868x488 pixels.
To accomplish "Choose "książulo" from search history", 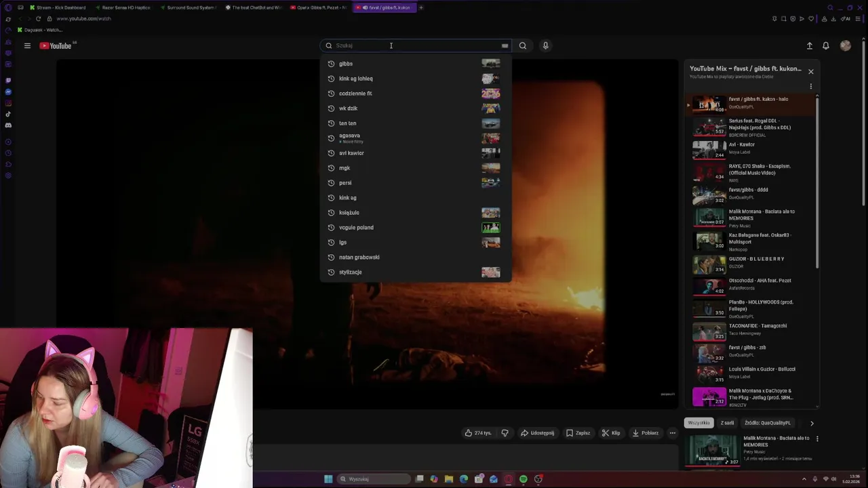I will (x=416, y=213).
